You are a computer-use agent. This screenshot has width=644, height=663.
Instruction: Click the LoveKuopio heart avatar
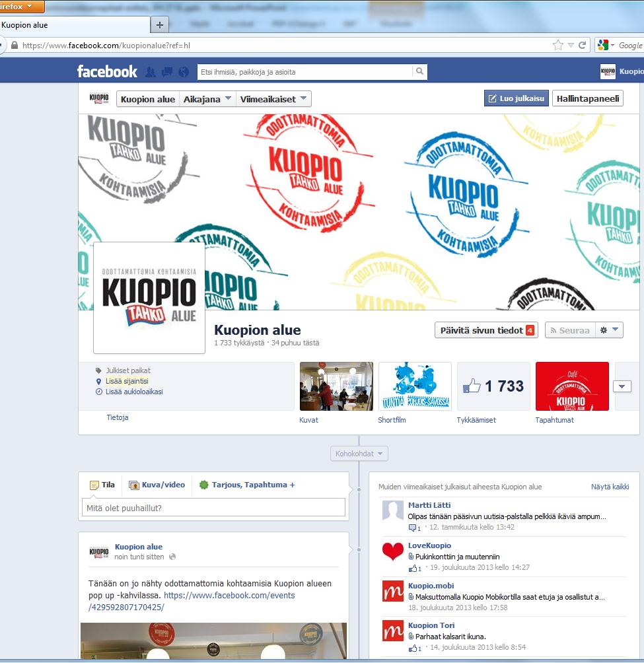point(393,552)
